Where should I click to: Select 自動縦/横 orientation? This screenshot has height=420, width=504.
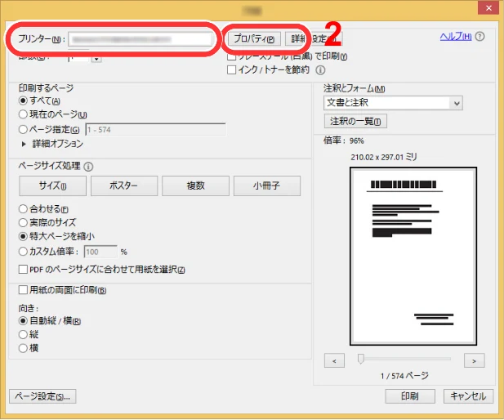click(23, 320)
